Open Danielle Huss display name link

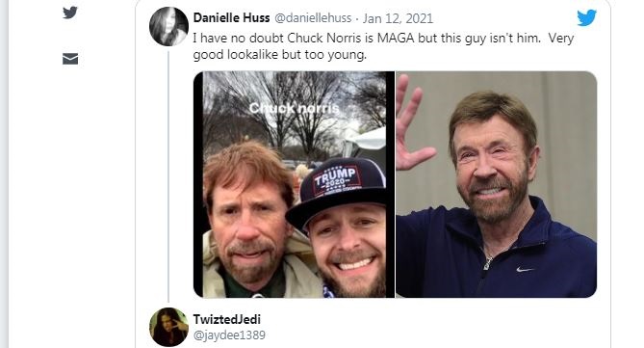click(231, 18)
